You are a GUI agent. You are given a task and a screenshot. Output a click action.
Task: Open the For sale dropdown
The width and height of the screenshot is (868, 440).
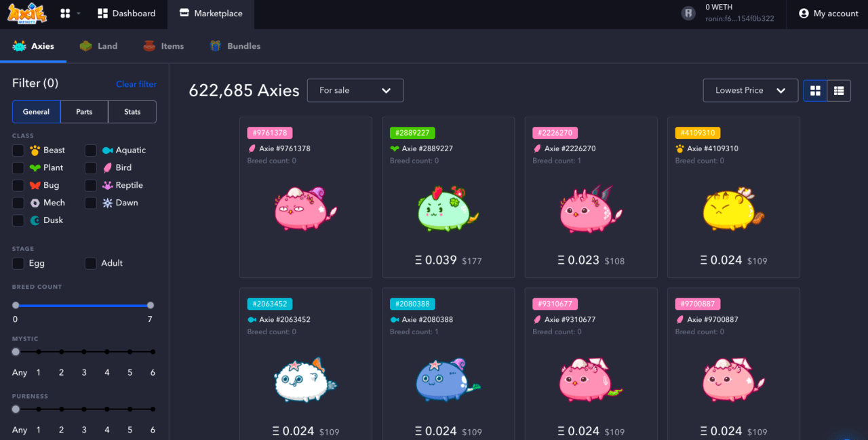coord(355,90)
